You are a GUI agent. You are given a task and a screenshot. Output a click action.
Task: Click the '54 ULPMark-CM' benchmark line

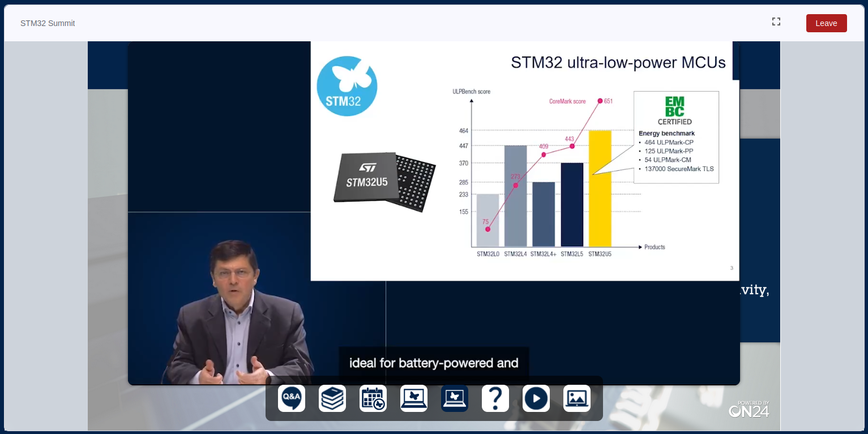[668, 160]
